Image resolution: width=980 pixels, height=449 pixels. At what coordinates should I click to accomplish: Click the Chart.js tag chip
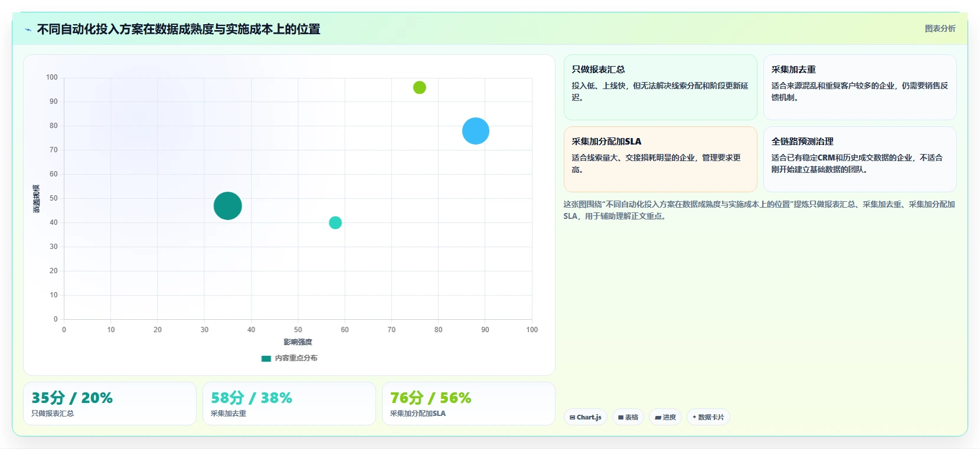586,417
